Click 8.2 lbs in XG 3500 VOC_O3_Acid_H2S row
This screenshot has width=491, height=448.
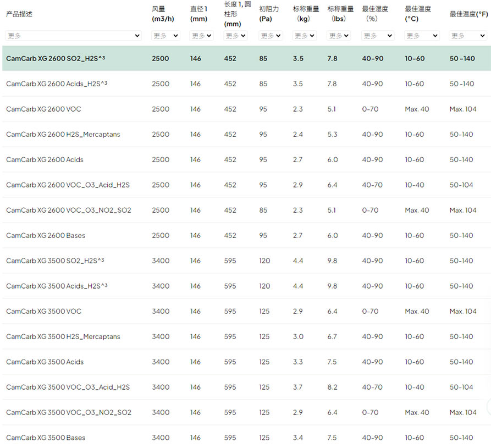[x=332, y=388]
